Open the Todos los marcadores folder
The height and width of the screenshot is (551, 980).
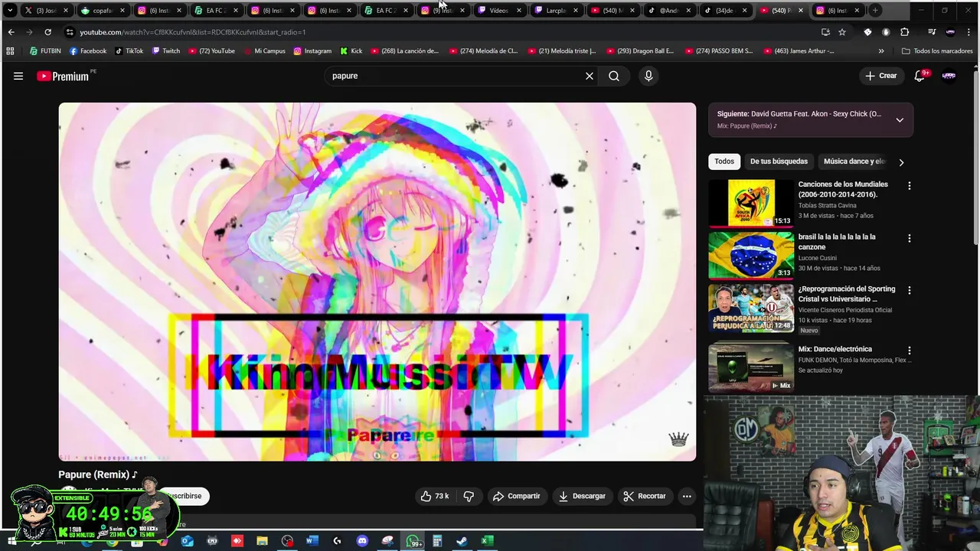937,51
